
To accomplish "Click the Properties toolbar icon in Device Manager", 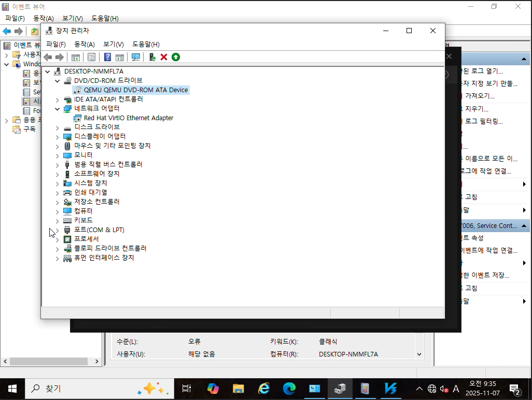I will (x=91, y=57).
